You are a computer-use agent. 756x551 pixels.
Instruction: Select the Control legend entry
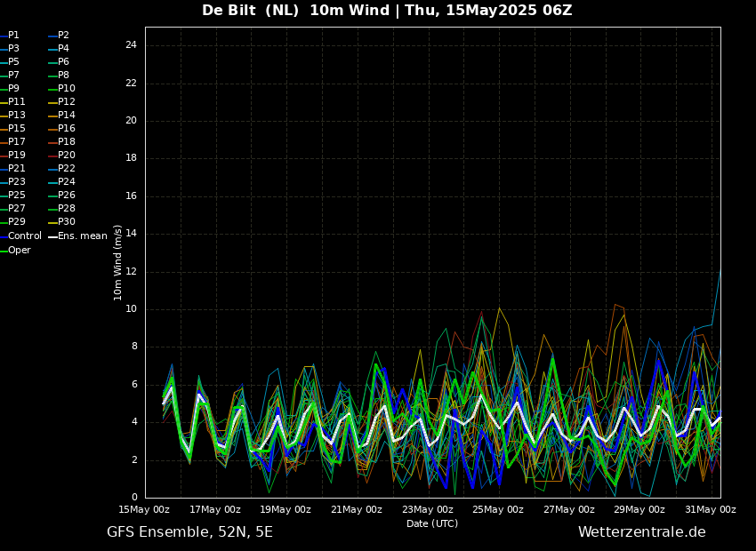click(x=25, y=236)
